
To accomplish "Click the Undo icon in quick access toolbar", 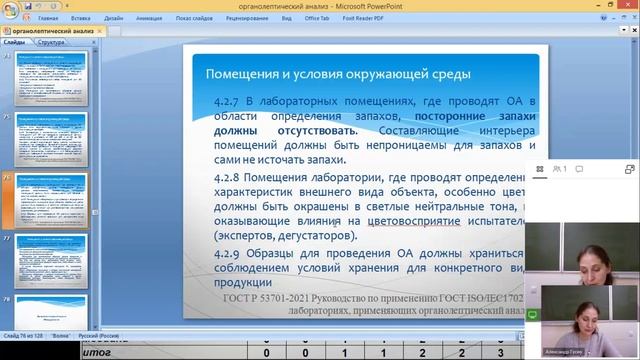I will [x=39, y=6].
